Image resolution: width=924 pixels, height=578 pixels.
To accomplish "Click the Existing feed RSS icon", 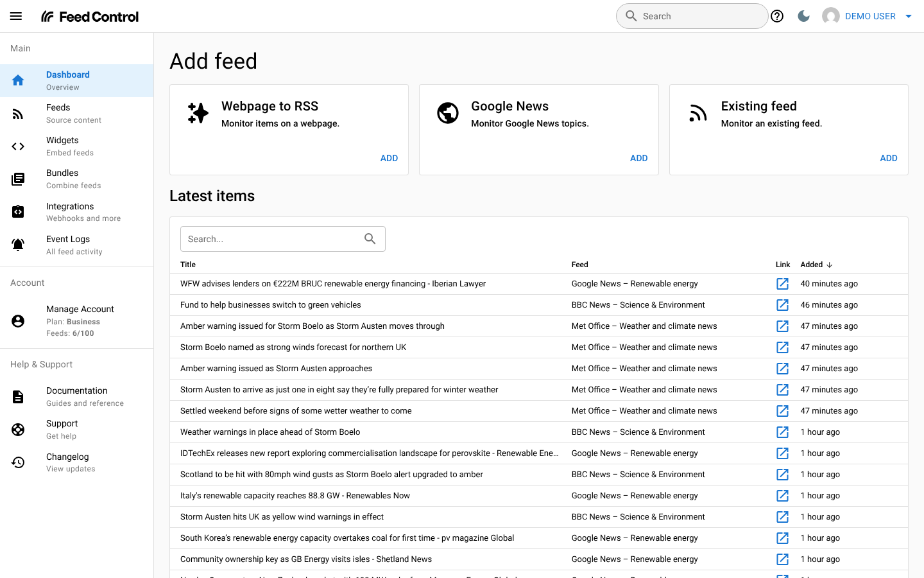I will 698,113.
